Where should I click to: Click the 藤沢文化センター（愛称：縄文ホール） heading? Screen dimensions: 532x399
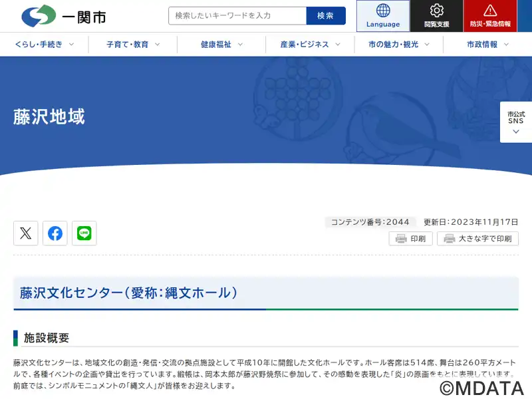128,293
